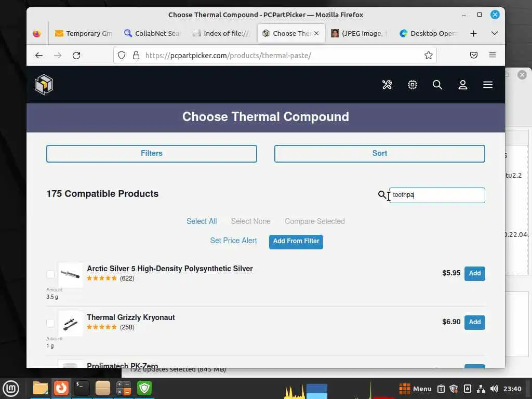Viewport: 532px width, 399px height.
Task: Add Thermal Grizzly Kryonaut to build
Action: click(x=475, y=322)
